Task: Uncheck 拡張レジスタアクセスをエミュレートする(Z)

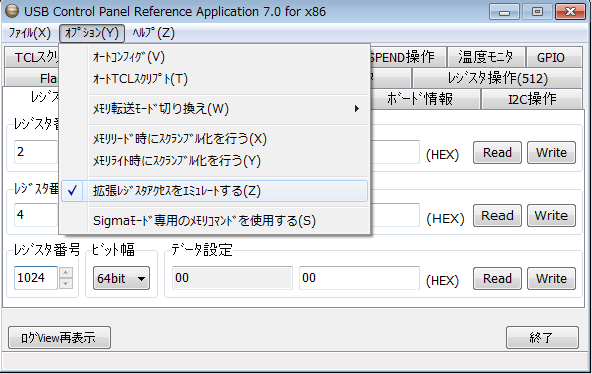Action: 214,191
